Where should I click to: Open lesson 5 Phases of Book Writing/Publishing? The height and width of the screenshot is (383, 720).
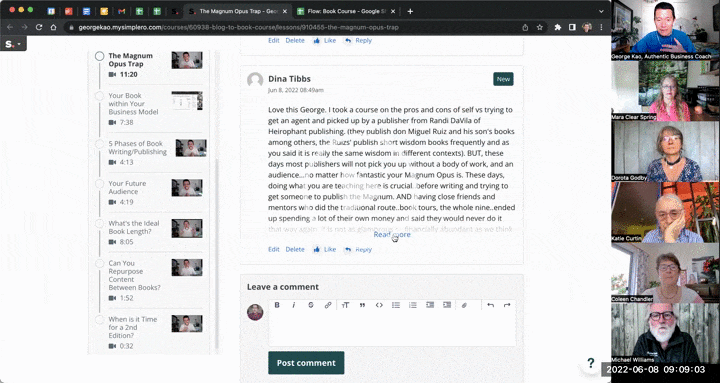click(137, 148)
